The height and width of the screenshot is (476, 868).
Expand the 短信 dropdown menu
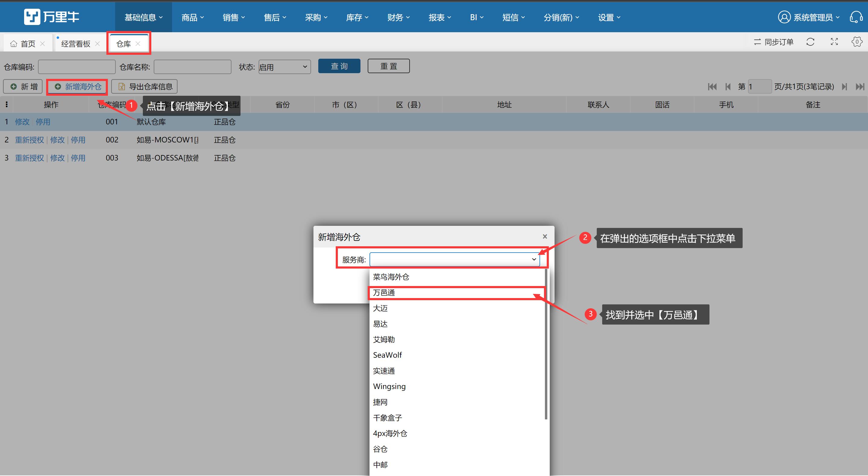coord(514,17)
